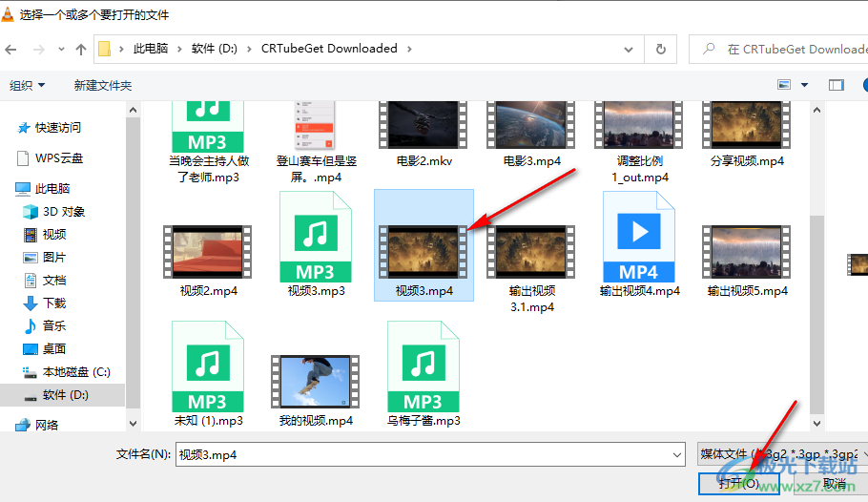Open address bar history dropdown
This screenshot has width=868, height=502.
629,50
